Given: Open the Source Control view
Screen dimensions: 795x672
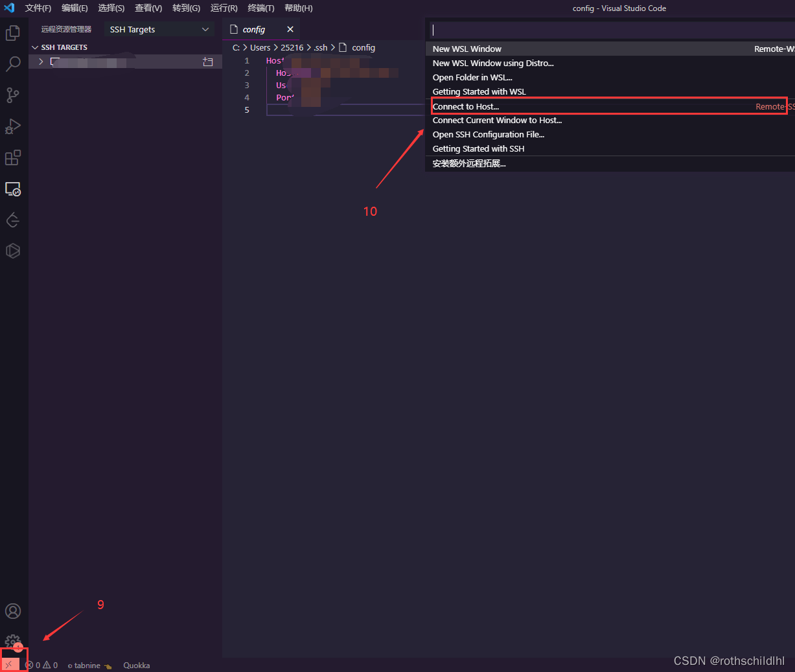Looking at the screenshot, I should tap(13, 95).
